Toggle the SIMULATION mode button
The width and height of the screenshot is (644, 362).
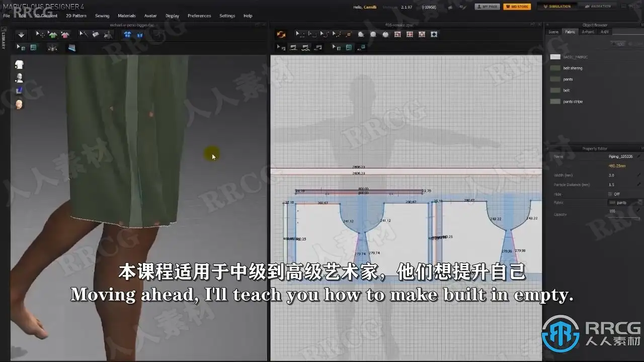pyautogui.click(x=556, y=7)
